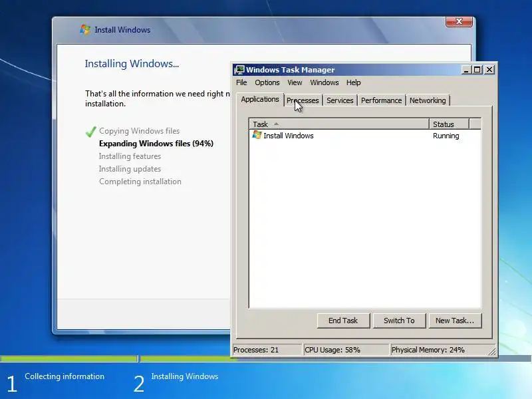Minimize the Windows Task Manager window
The height and width of the screenshot is (399, 532).
466,70
